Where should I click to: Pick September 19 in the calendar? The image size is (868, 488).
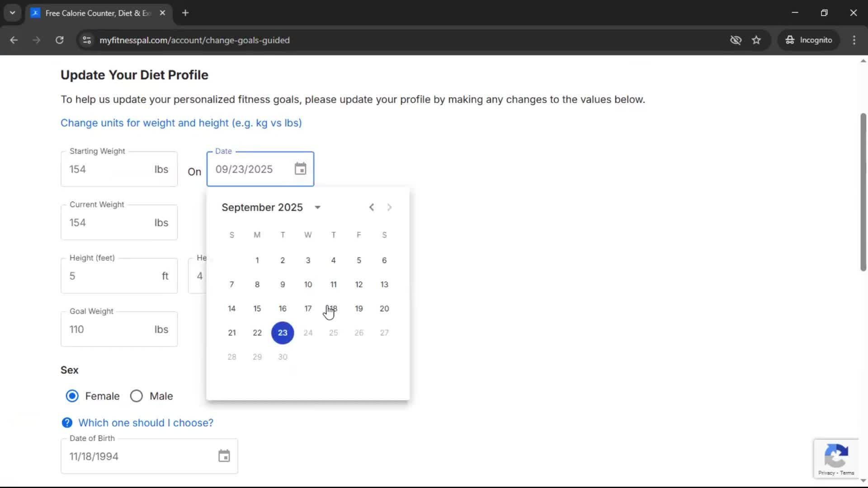(x=359, y=309)
